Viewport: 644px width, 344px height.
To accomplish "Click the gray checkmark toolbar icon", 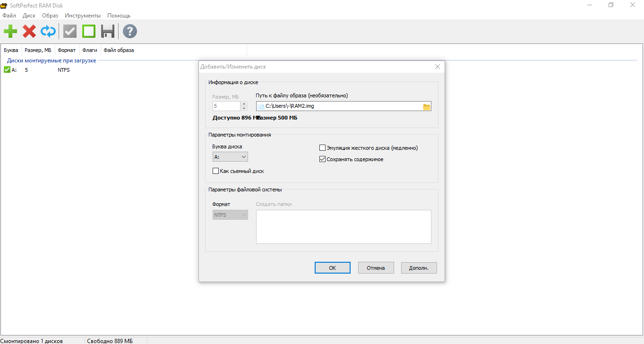I will point(70,32).
